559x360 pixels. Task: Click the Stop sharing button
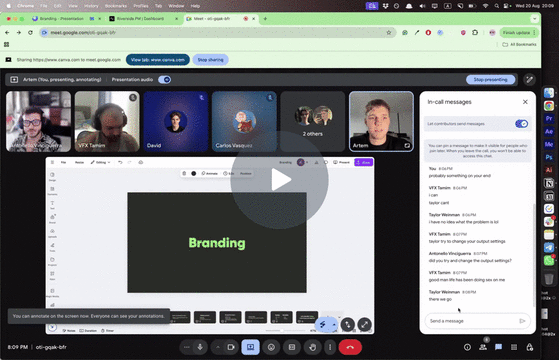click(x=210, y=60)
